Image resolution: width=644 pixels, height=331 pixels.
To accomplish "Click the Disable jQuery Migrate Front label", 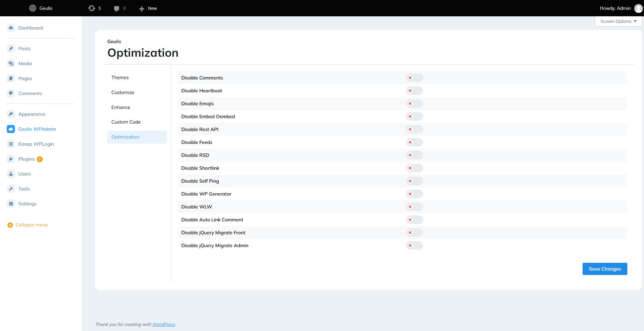I will click(x=213, y=233).
